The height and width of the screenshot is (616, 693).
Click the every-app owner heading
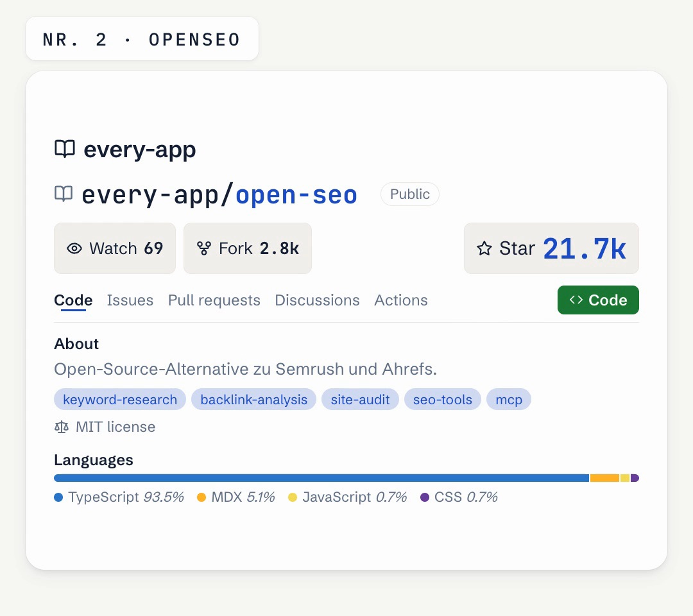(x=140, y=150)
